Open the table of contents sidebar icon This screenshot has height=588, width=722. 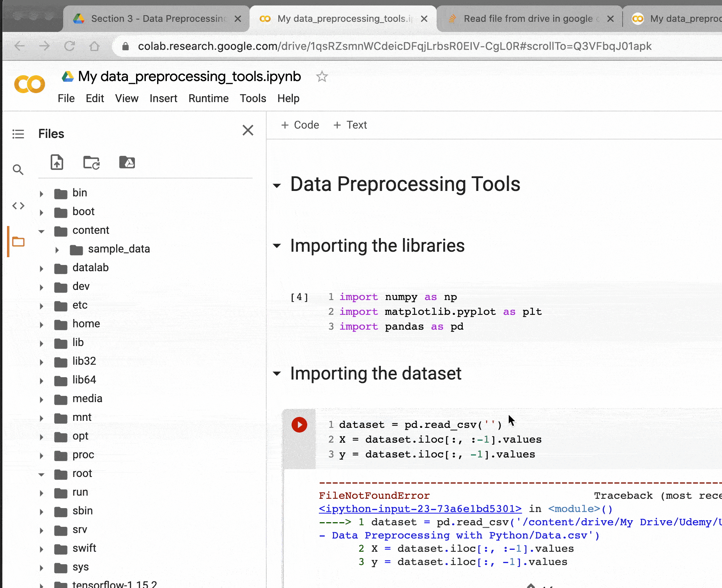(x=18, y=134)
